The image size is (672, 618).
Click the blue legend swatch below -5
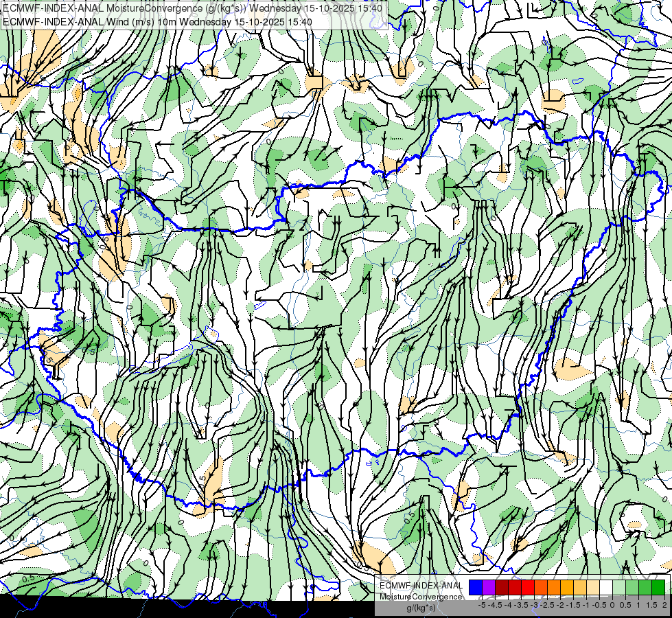476,588
